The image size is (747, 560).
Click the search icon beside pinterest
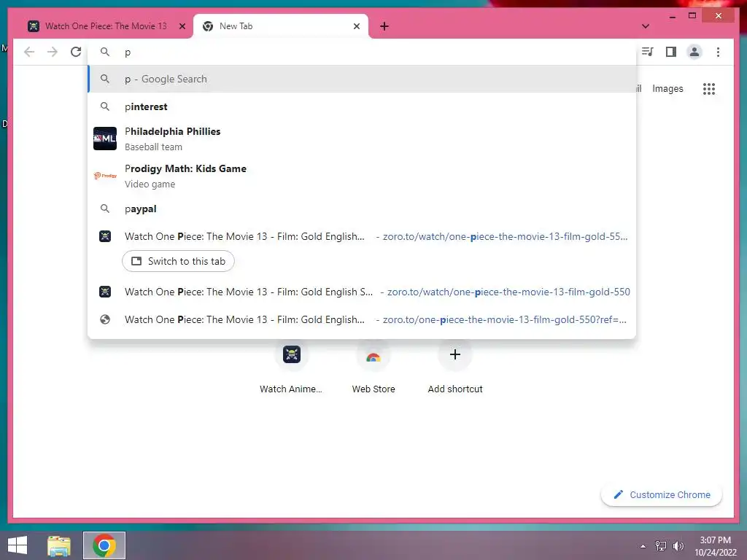tap(105, 106)
